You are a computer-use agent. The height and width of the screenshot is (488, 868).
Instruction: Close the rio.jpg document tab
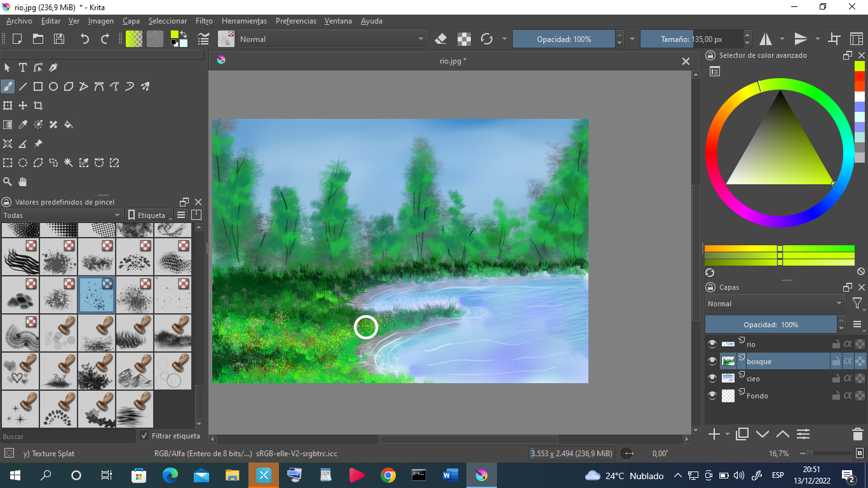(x=686, y=61)
